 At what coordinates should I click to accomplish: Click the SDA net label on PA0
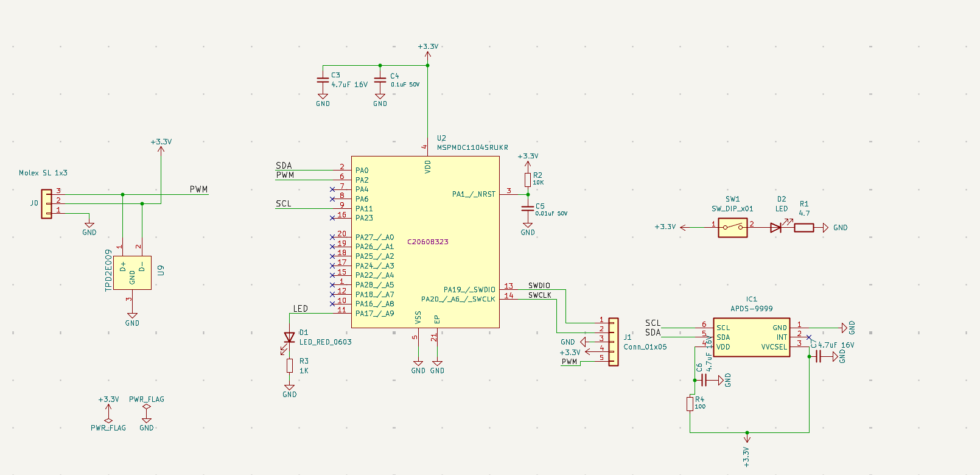pos(284,166)
